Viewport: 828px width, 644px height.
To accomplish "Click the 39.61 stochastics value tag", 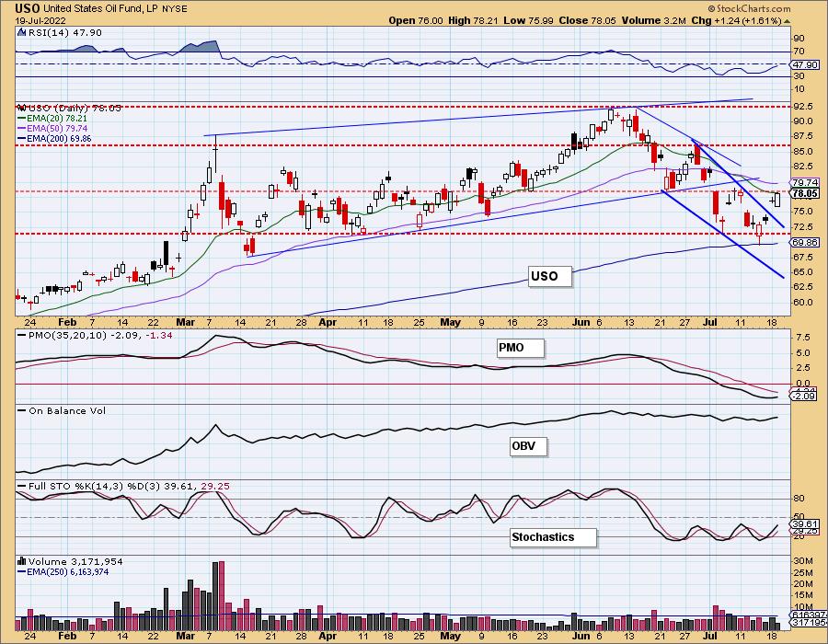I will coord(805,524).
